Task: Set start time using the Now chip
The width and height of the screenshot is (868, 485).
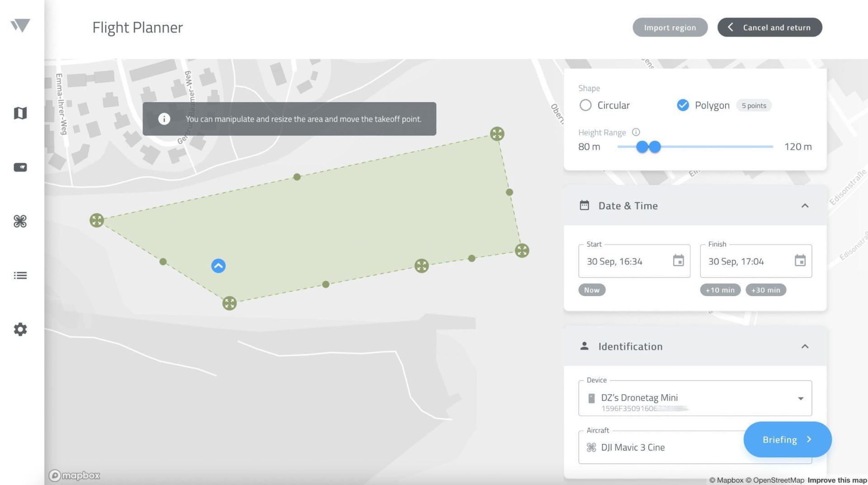Action: pos(591,290)
